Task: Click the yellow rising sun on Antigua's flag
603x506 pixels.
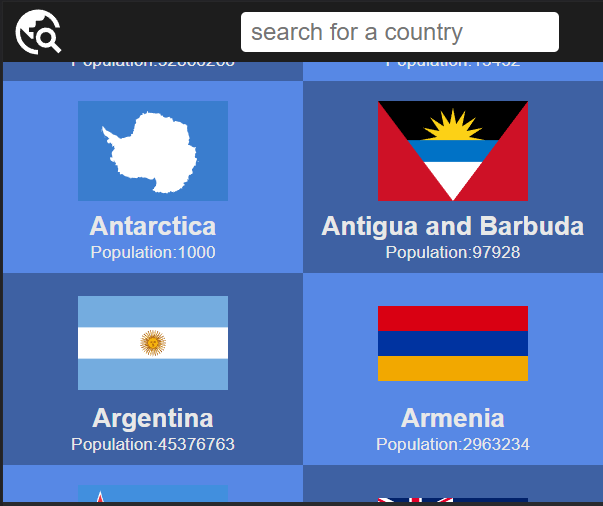Action: (x=452, y=127)
